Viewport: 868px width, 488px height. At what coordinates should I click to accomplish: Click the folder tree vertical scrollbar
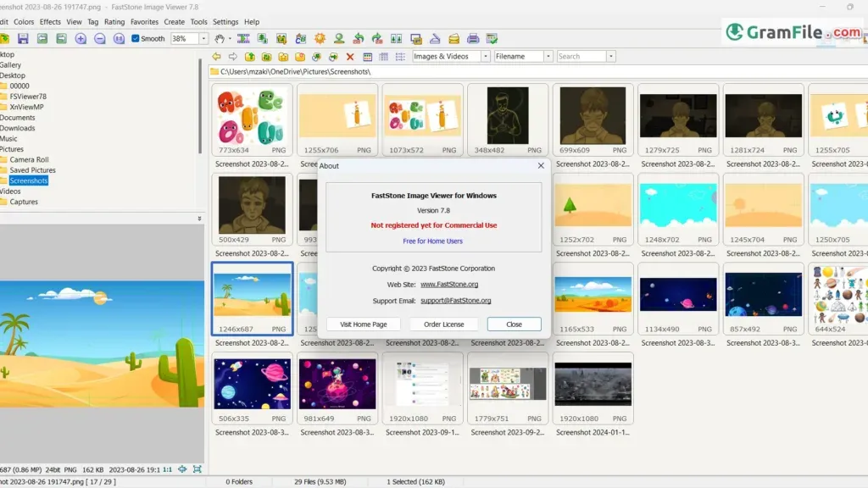[x=200, y=106]
